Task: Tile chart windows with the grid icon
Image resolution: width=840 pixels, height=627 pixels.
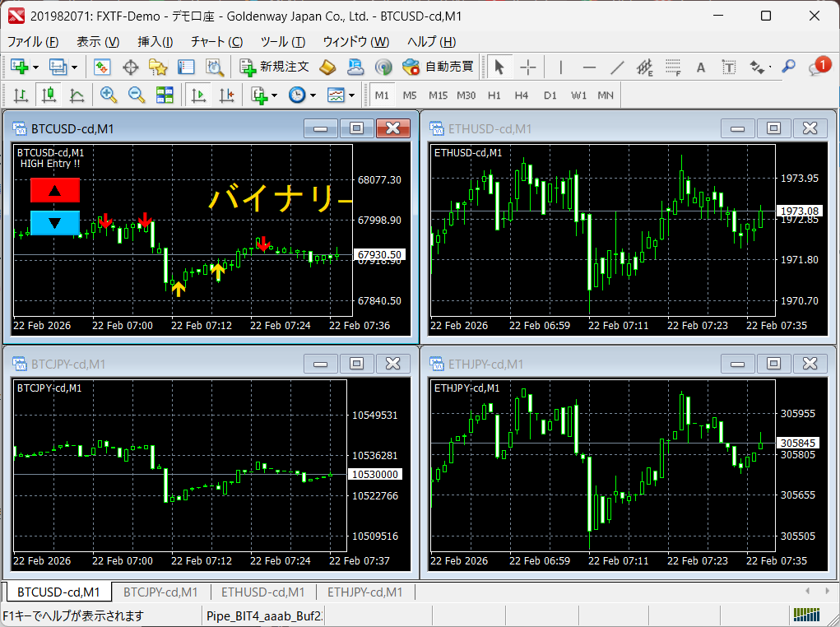Action: (x=165, y=95)
